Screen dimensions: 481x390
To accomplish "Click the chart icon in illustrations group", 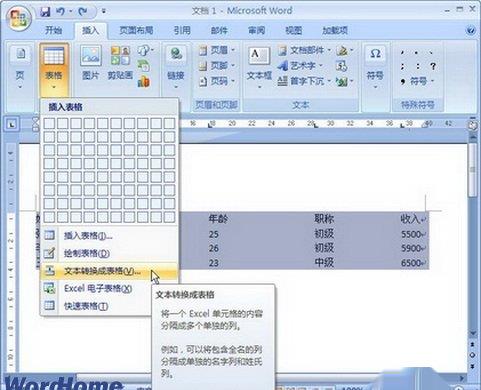I will pyautogui.click(x=144, y=81).
